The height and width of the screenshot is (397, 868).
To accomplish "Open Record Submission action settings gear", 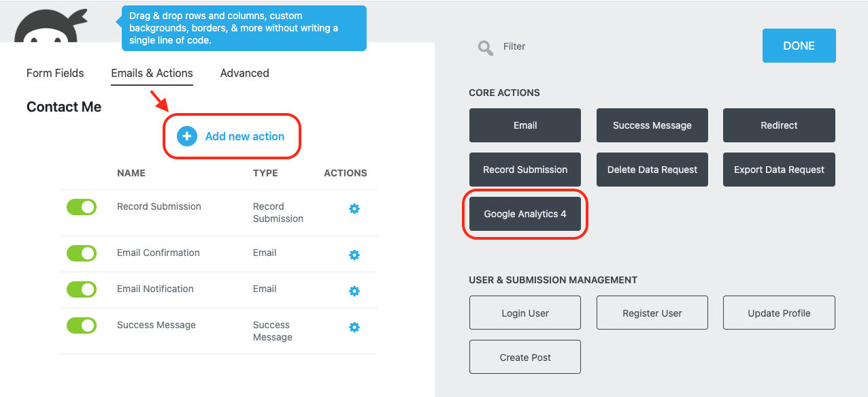I will pyautogui.click(x=354, y=208).
